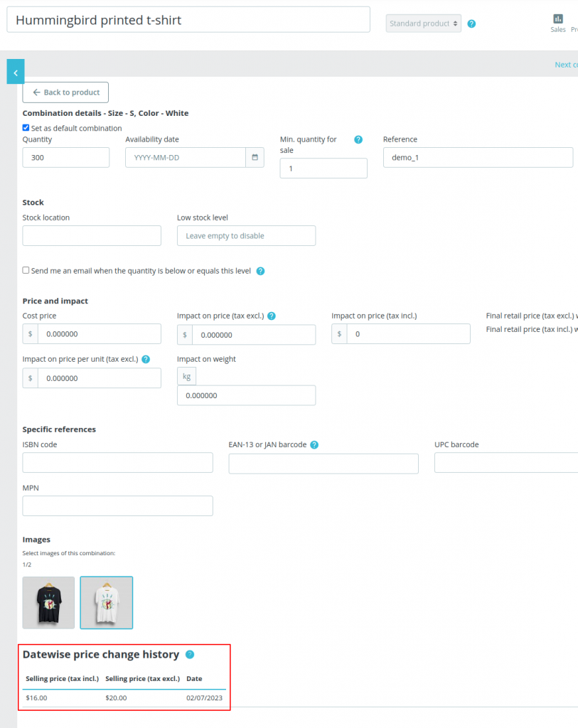
Task: Go back using Back to product button
Action: (x=65, y=92)
